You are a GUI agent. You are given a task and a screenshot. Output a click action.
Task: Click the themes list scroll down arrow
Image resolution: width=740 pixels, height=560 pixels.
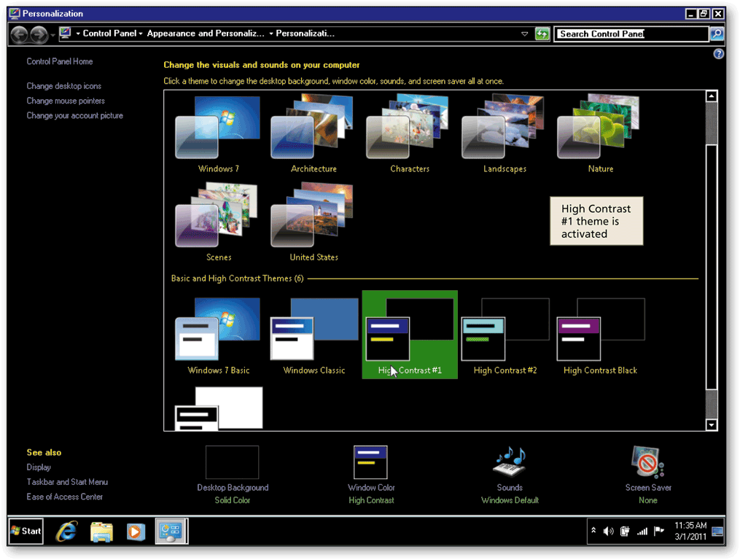click(712, 424)
